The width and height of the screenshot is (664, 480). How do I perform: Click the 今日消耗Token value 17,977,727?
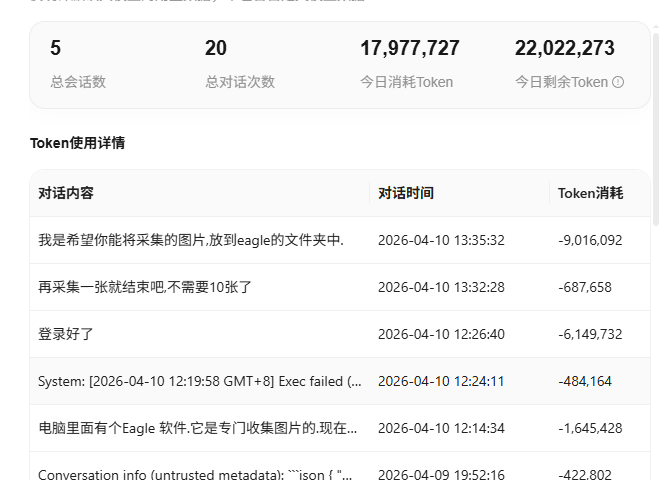409,48
